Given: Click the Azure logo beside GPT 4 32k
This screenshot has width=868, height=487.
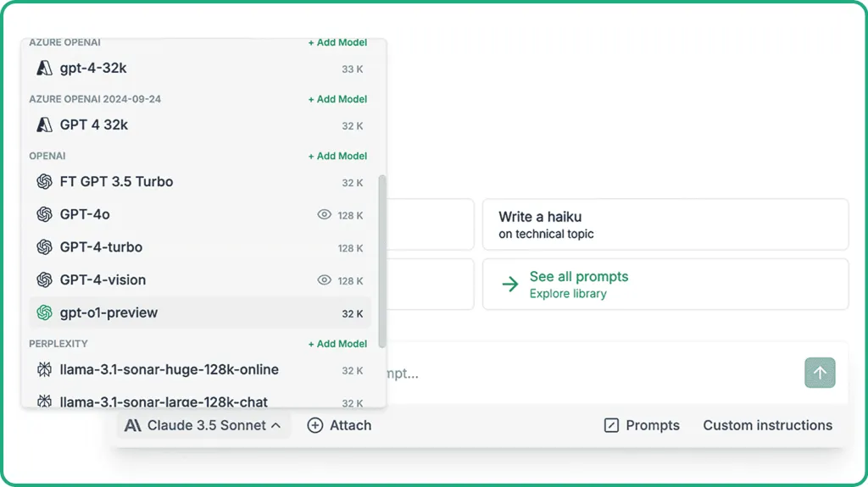Looking at the screenshot, I should 44,125.
